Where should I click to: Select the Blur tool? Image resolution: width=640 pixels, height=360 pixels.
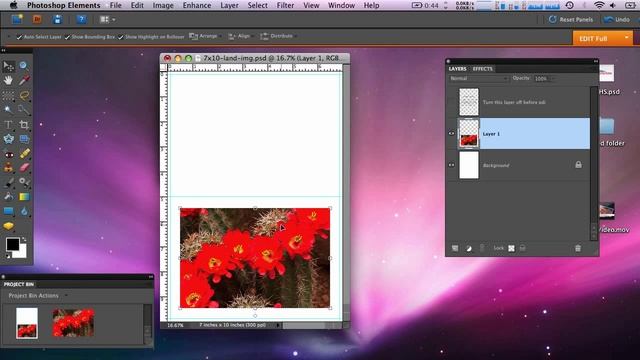pyautogui.click(x=24, y=211)
